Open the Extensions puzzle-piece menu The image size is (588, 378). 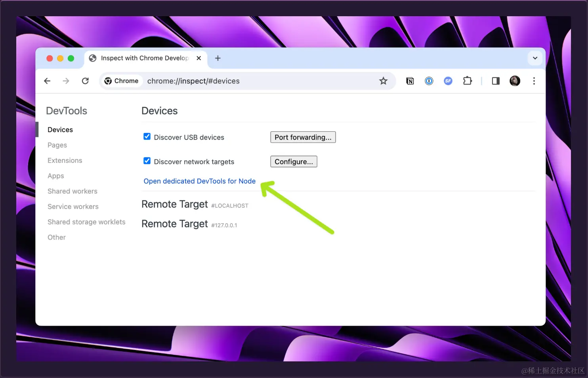(468, 81)
